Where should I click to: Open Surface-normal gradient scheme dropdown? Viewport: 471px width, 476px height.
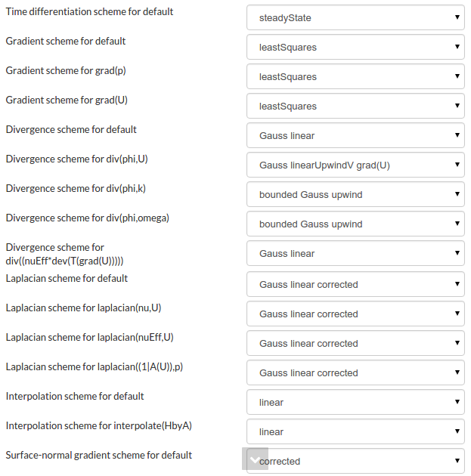point(363,461)
